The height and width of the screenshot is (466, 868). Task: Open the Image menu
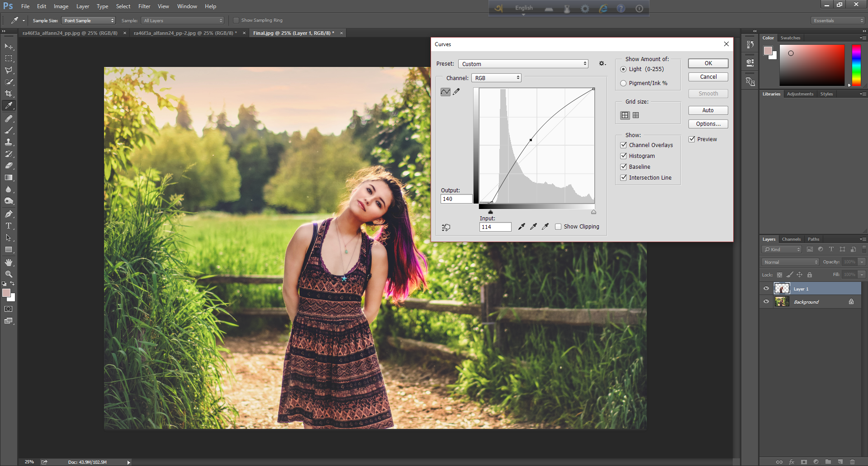point(61,6)
